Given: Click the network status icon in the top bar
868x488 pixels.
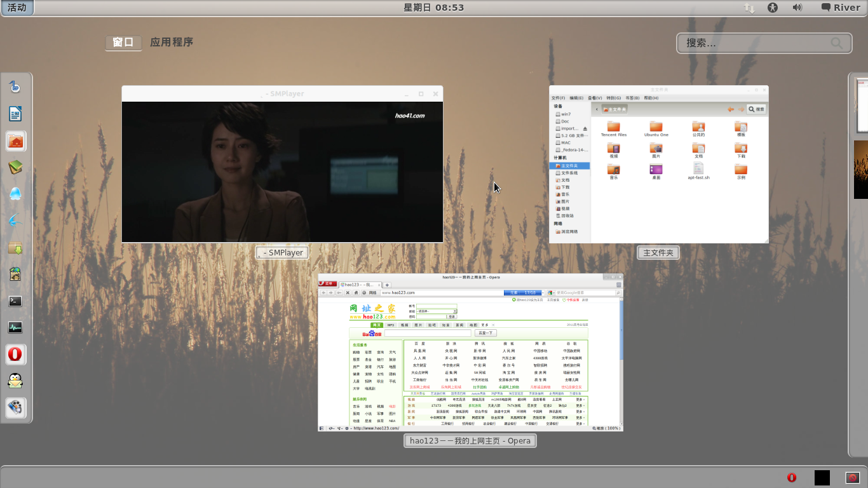Looking at the screenshot, I should 750,8.
